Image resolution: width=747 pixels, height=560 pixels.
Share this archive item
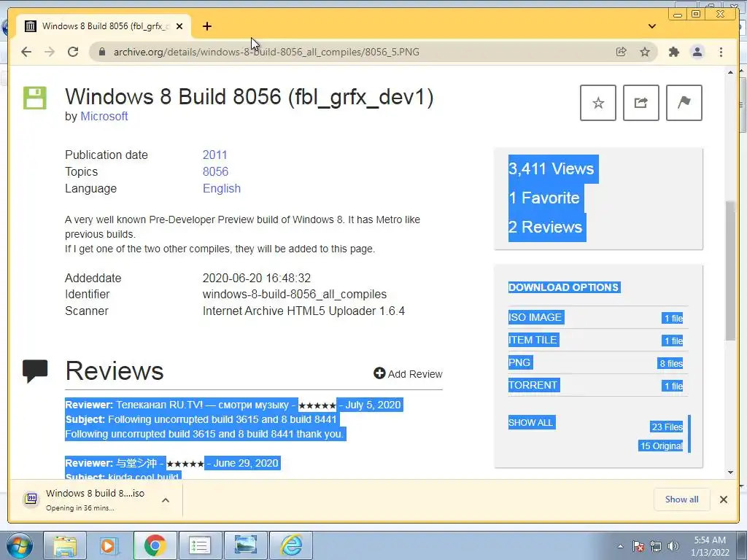[640, 103]
